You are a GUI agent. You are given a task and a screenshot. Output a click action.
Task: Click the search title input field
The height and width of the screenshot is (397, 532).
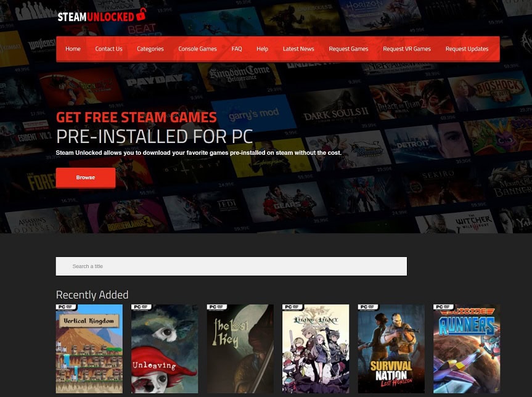(231, 266)
